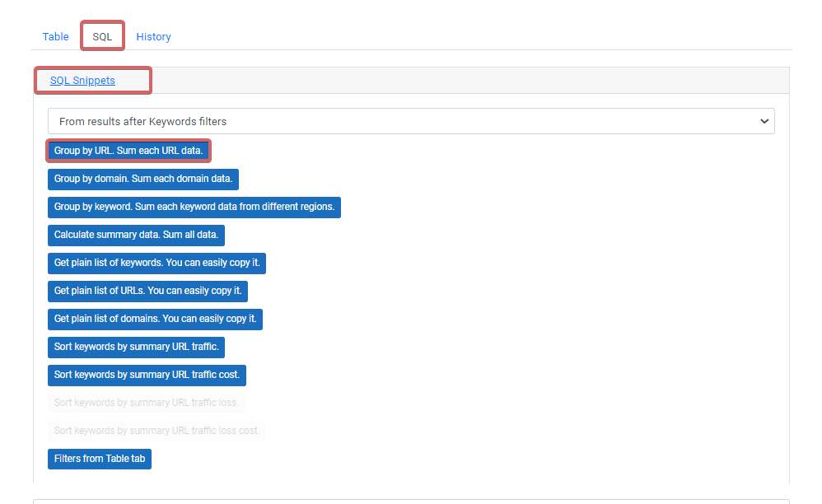Viewport: 822px width, 504px height.
Task: Click 'Group by URL. Sum each URL data.'
Action: [x=128, y=151]
